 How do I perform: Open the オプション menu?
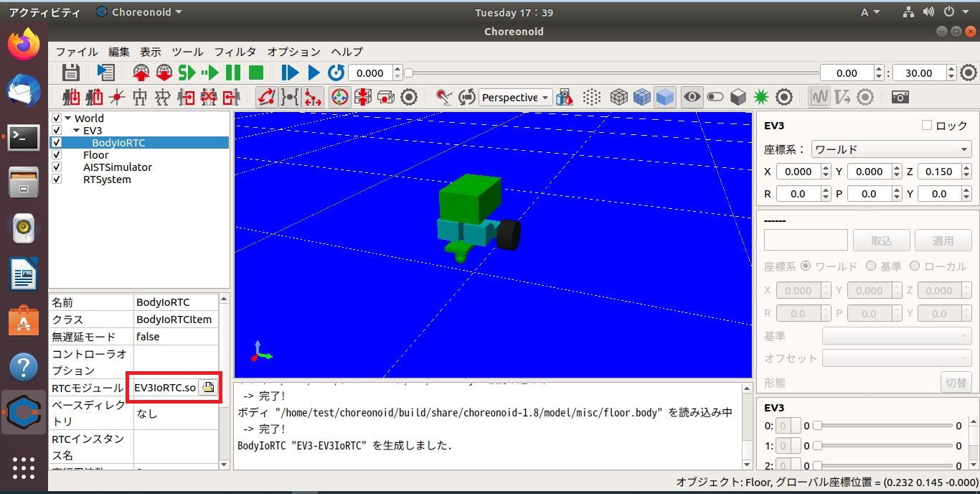293,52
